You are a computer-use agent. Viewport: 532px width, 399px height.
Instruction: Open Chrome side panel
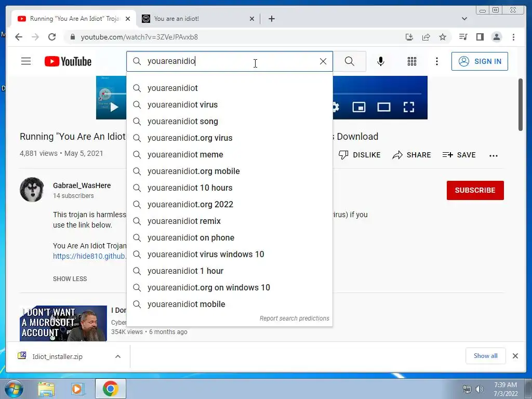(x=480, y=37)
